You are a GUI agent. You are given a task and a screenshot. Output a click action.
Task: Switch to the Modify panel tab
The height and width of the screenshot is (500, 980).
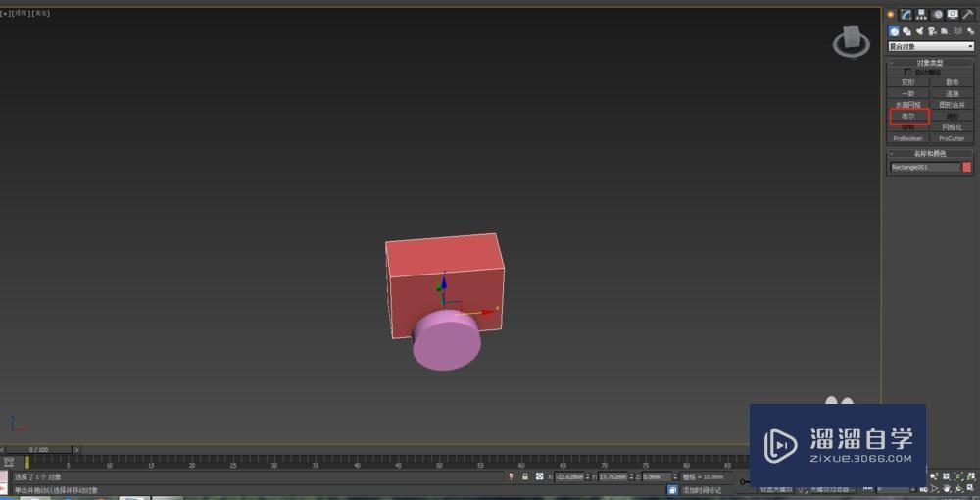click(x=906, y=15)
